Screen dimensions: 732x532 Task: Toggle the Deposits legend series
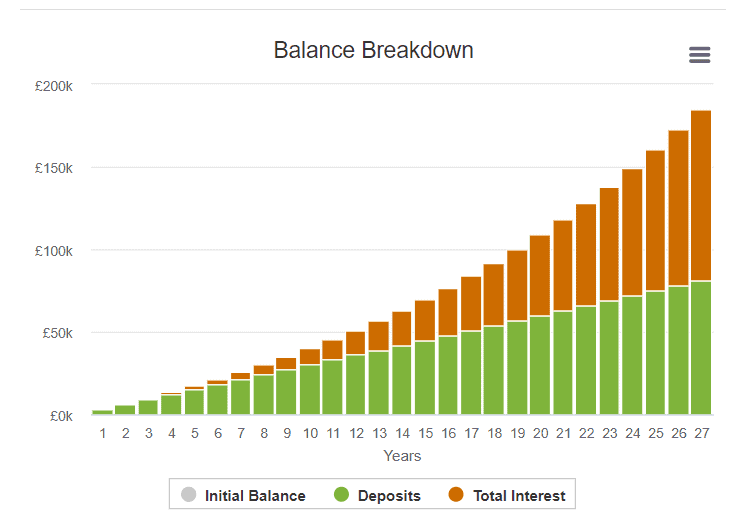[389, 495]
